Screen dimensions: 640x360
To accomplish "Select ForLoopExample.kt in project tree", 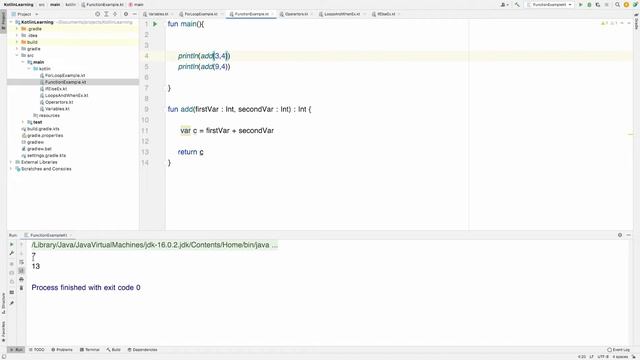I will point(65,76).
